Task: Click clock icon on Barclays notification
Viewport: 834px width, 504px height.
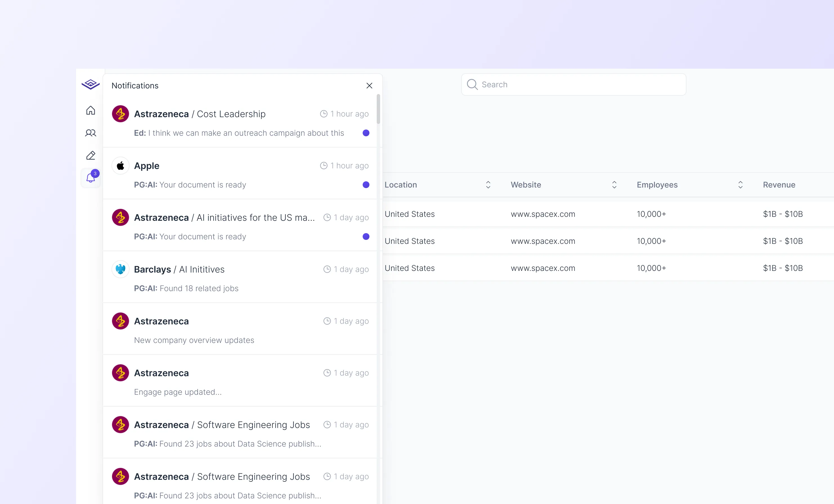Action: tap(327, 269)
